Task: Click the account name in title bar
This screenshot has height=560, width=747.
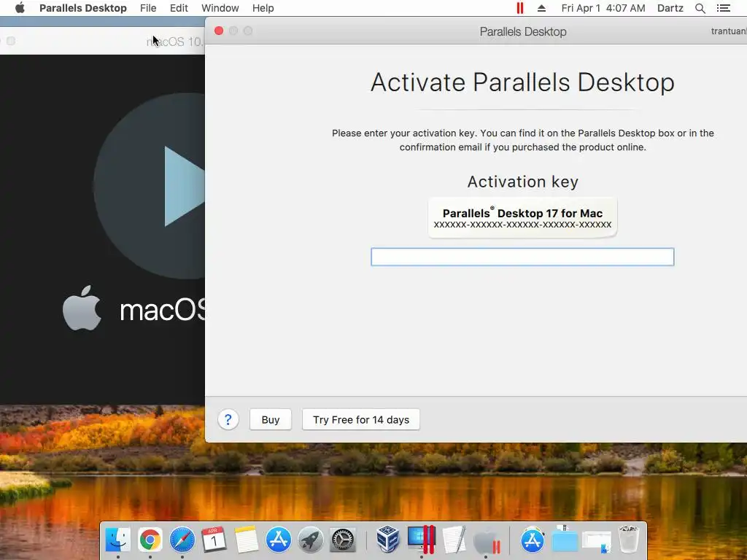Action: [729, 31]
